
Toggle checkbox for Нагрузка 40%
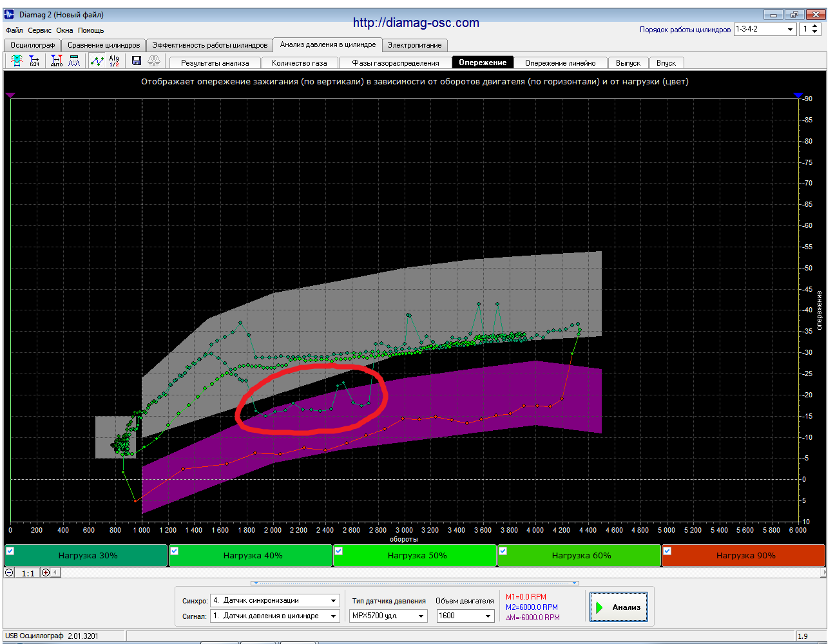pyautogui.click(x=175, y=551)
